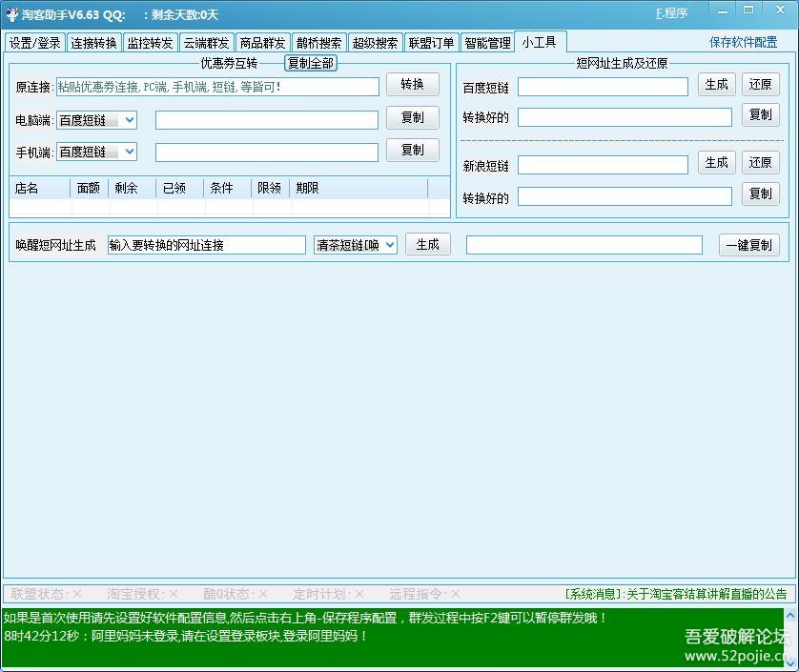
Task: Open the 监控转发 tab
Action: (x=150, y=43)
